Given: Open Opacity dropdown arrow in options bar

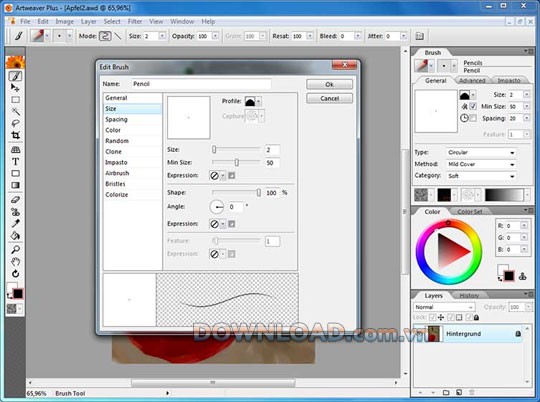Looking at the screenshot, I should click(215, 36).
